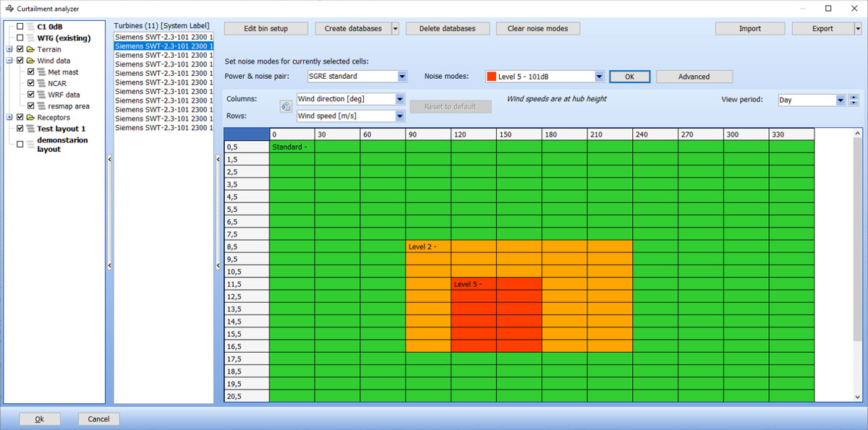Screen dimensions: 868x430
Task: Enable the C1 0dB checkbox
Action: tap(20, 27)
